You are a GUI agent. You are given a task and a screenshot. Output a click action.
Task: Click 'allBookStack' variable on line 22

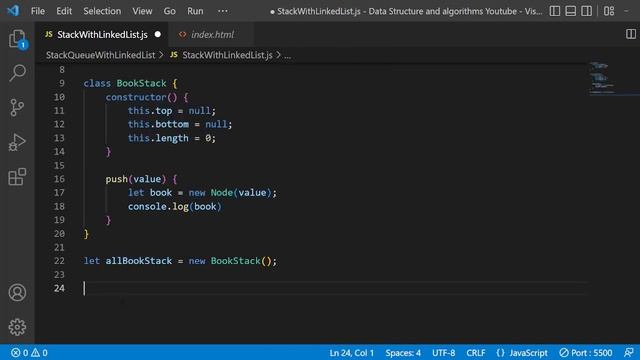point(139,261)
